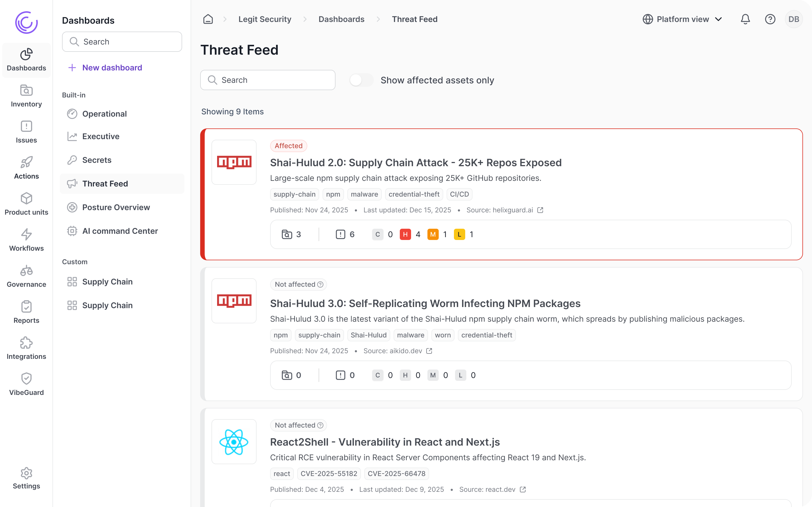Open Product units from the sidebar
The image size is (812, 507).
(x=26, y=204)
